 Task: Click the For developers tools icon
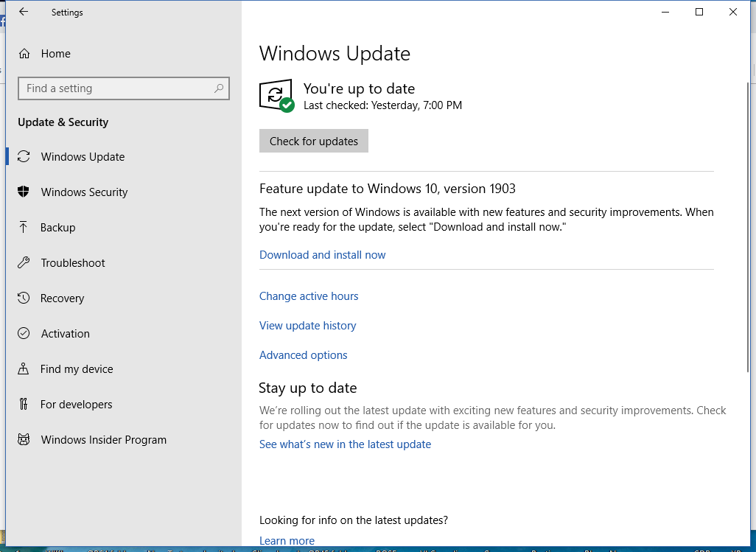point(23,404)
